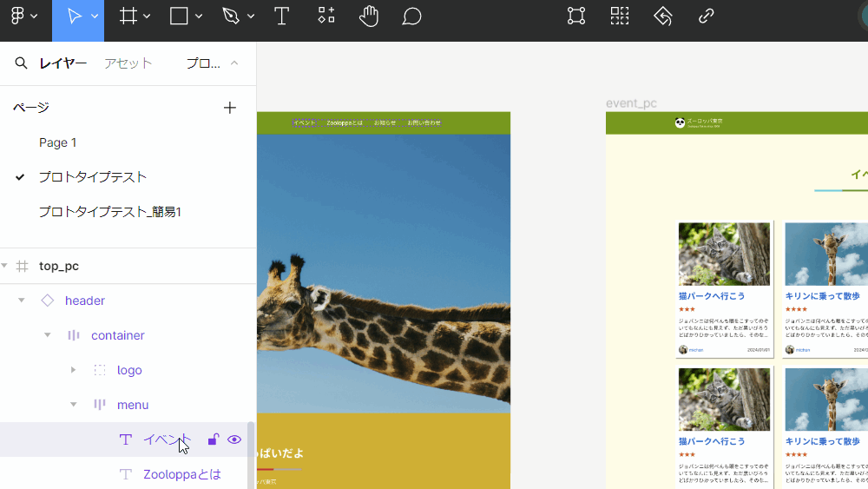Collapse the top_pc frame layer

point(4,266)
